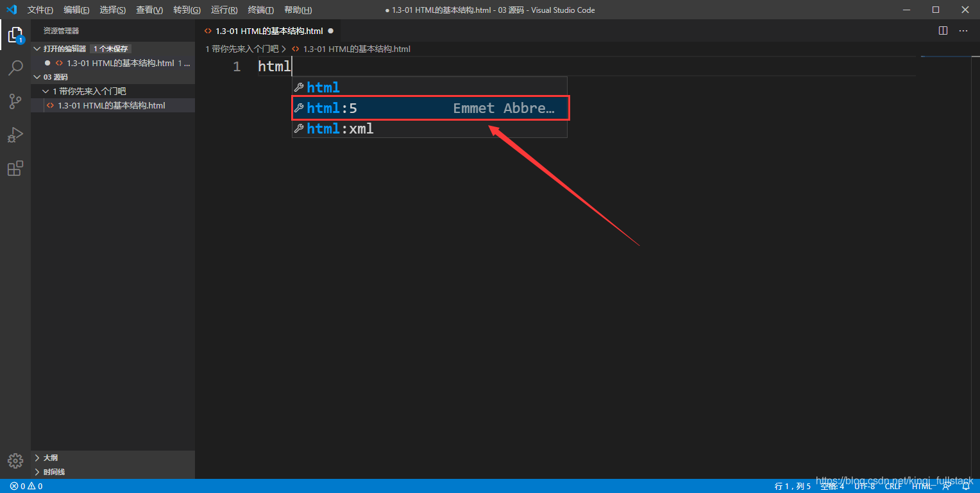The width and height of the screenshot is (980, 493).
Task: Open the 转到(G) menu
Action: (187, 10)
